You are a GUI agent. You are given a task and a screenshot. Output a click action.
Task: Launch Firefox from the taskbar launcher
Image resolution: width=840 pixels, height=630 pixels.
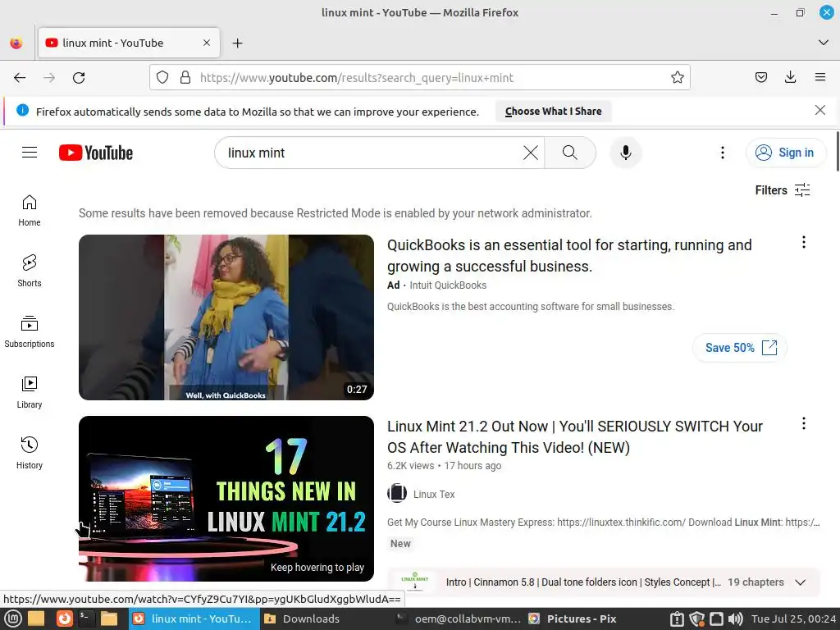pos(64,619)
